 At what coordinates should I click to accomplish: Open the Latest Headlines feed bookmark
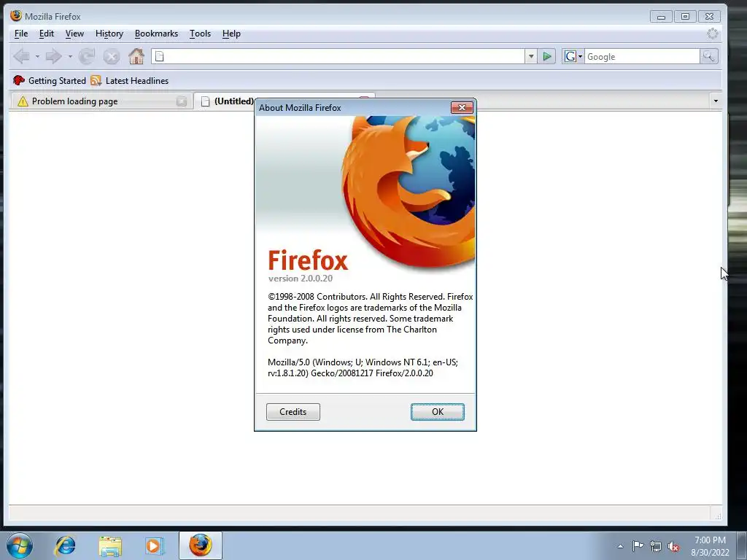pyautogui.click(x=130, y=80)
